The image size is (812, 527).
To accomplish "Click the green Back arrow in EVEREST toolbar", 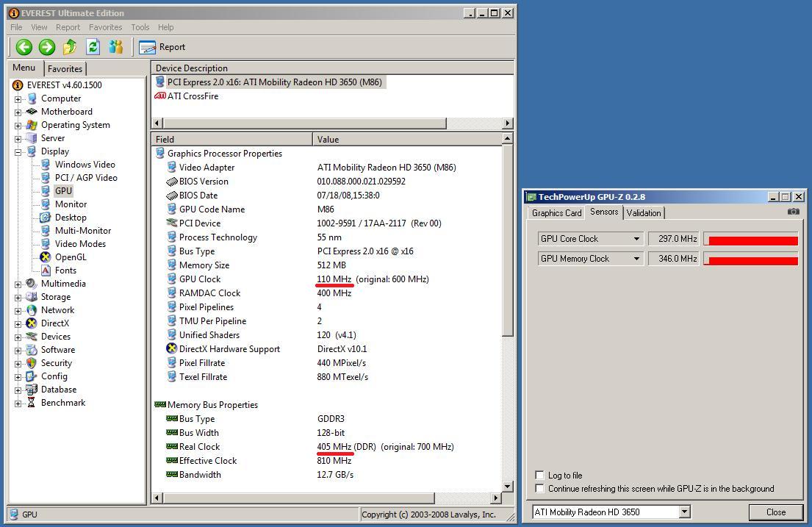I will [x=24, y=47].
